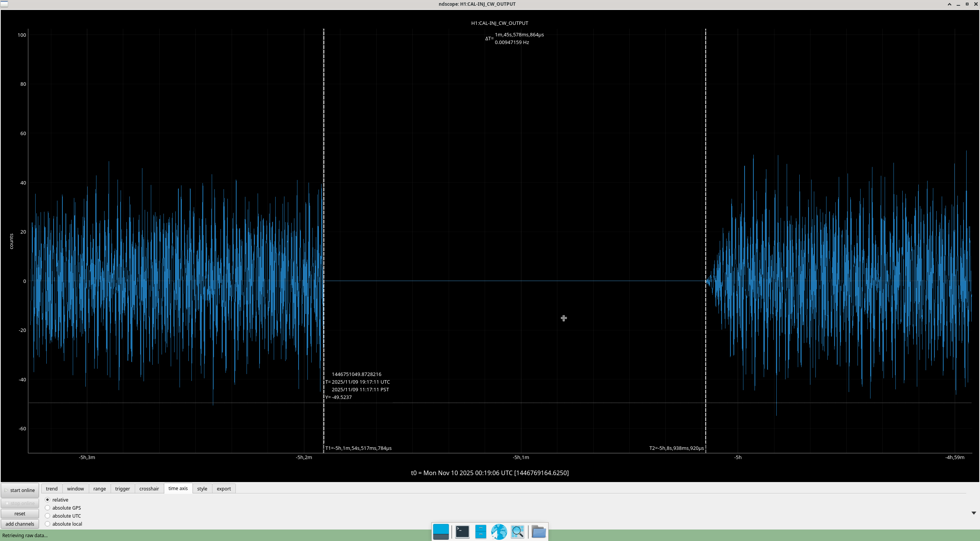Switch to the trend tab
Screen dimensions: 980x541
pyautogui.click(x=52, y=489)
